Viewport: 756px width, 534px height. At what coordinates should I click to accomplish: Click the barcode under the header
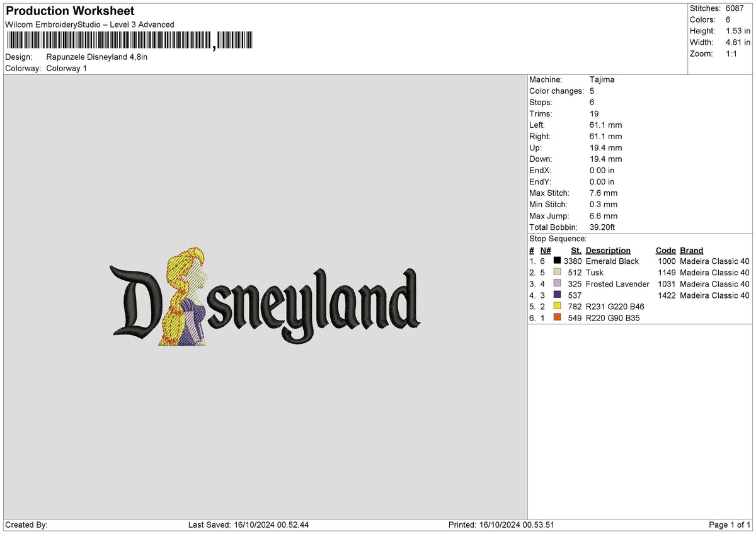coord(129,41)
